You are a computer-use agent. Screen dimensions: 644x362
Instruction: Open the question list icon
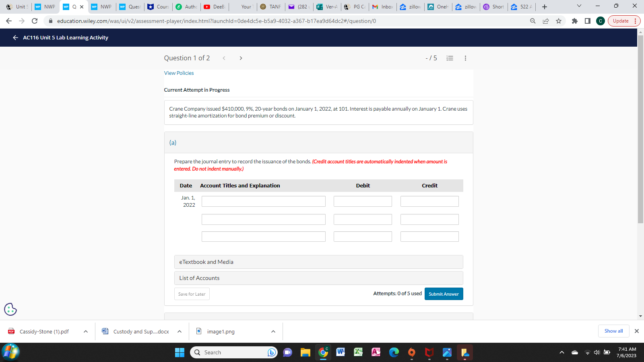tap(450, 58)
